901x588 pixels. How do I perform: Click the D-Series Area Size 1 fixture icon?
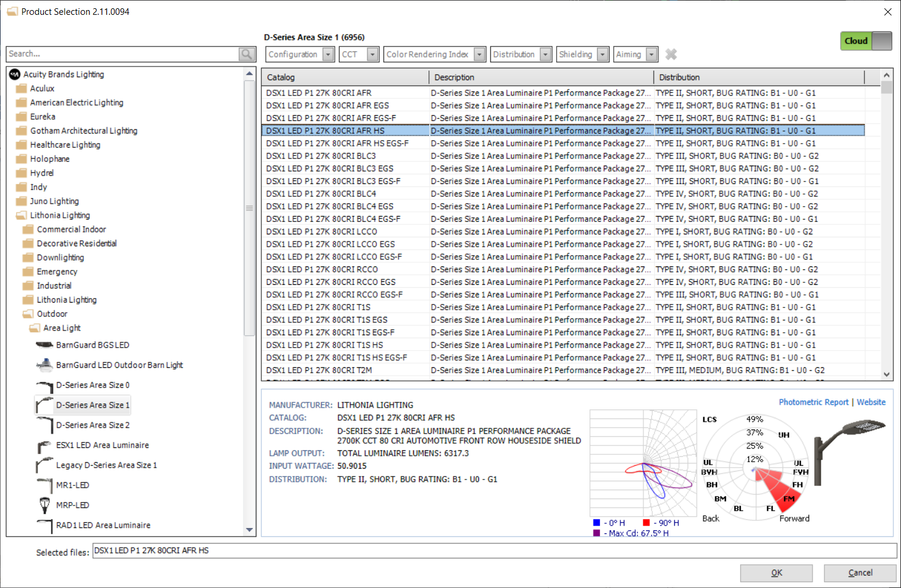tap(45, 406)
